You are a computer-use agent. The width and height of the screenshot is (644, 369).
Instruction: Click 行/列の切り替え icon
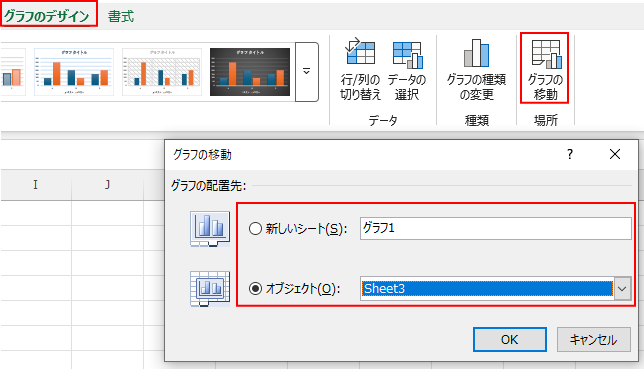(360, 70)
